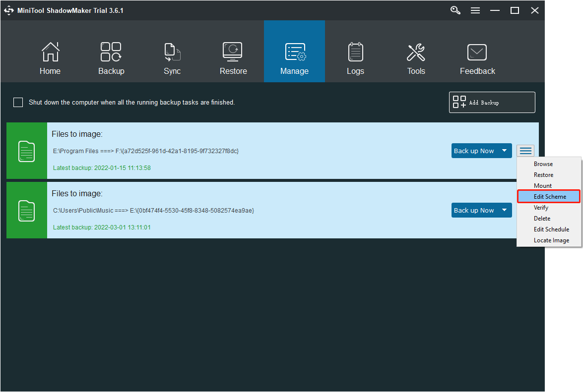Click the Public Music task file icon

26,211
